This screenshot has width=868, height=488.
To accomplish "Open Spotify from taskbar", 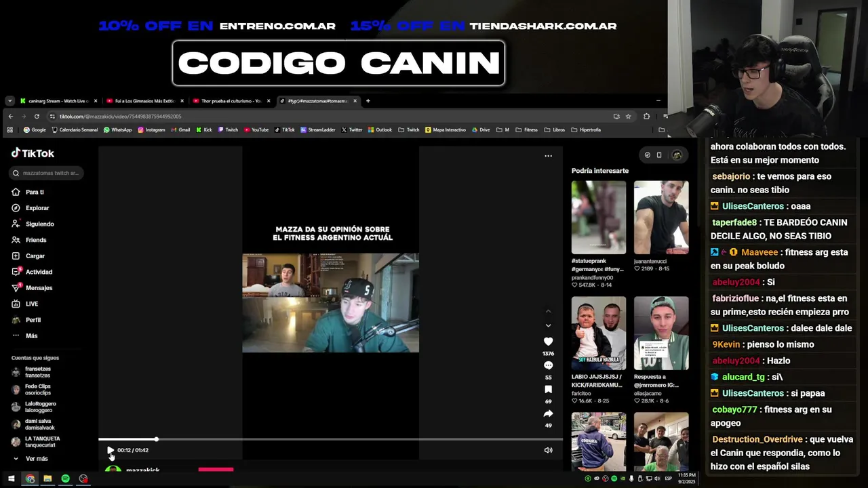I will 65,479.
